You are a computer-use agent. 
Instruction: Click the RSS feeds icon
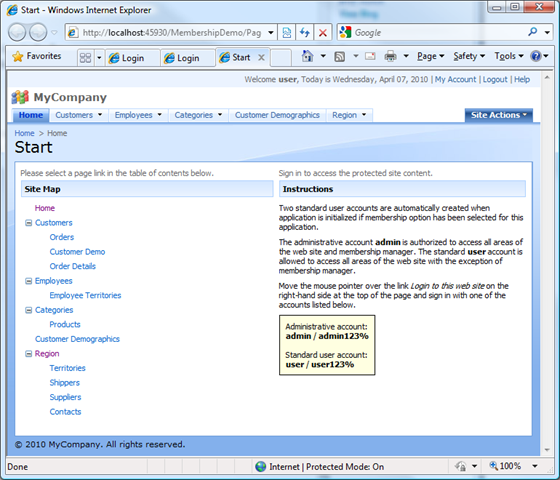[339, 56]
